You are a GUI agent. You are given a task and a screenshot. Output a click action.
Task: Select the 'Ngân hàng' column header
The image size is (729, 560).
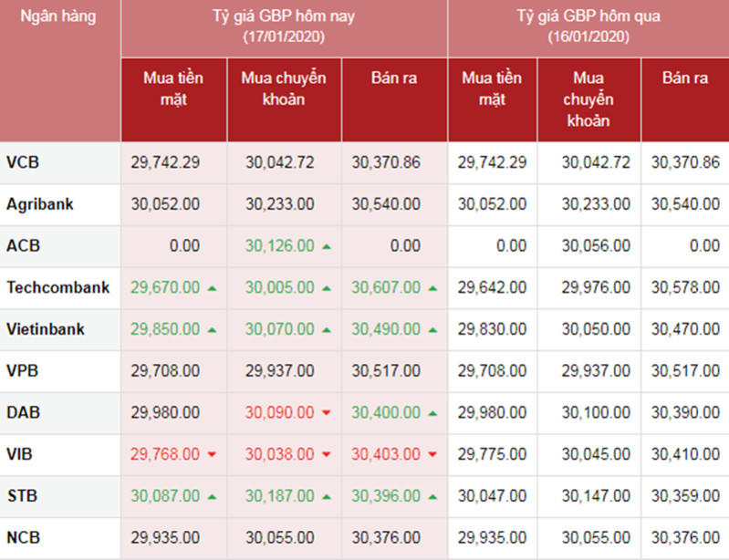tap(57, 16)
